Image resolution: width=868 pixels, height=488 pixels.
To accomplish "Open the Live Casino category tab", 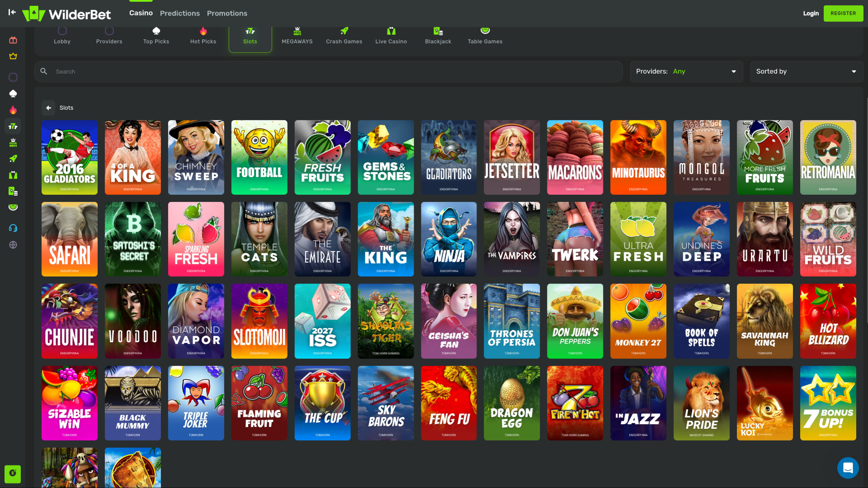I will (x=391, y=36).
